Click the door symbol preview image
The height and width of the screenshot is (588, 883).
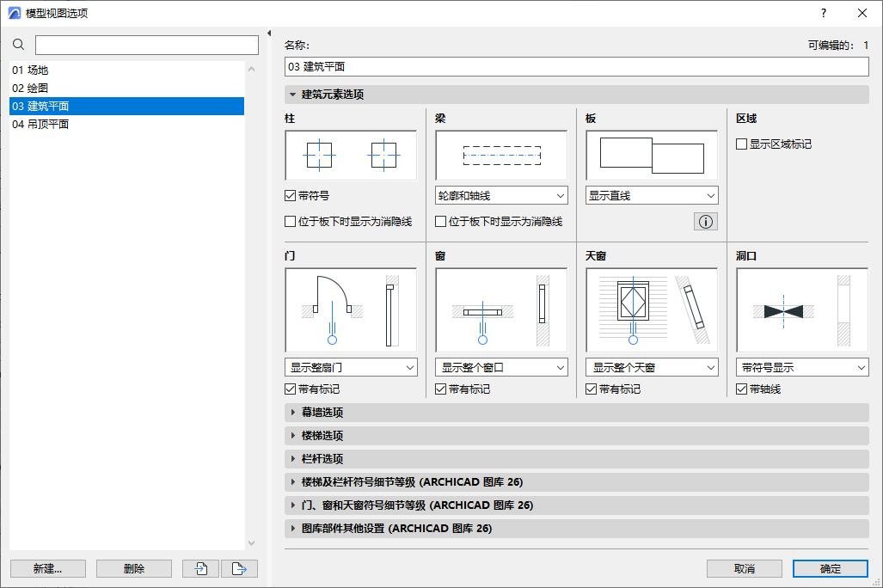pos(350,309)
